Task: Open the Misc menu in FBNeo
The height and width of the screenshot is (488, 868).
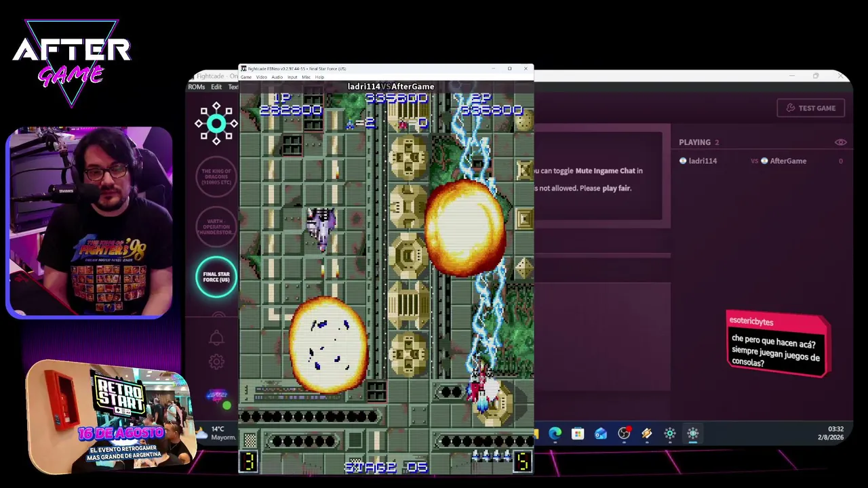Action: pyautogui.click(x=306, y=77)
